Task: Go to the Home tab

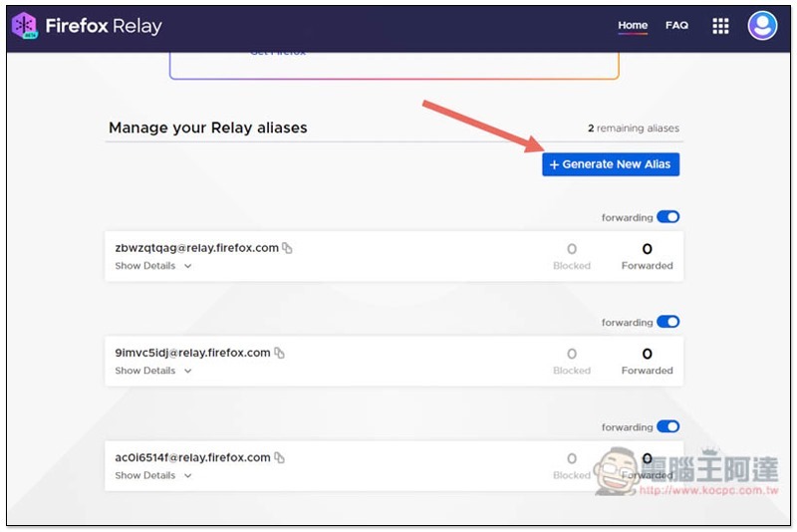Action: pos(633,26)
